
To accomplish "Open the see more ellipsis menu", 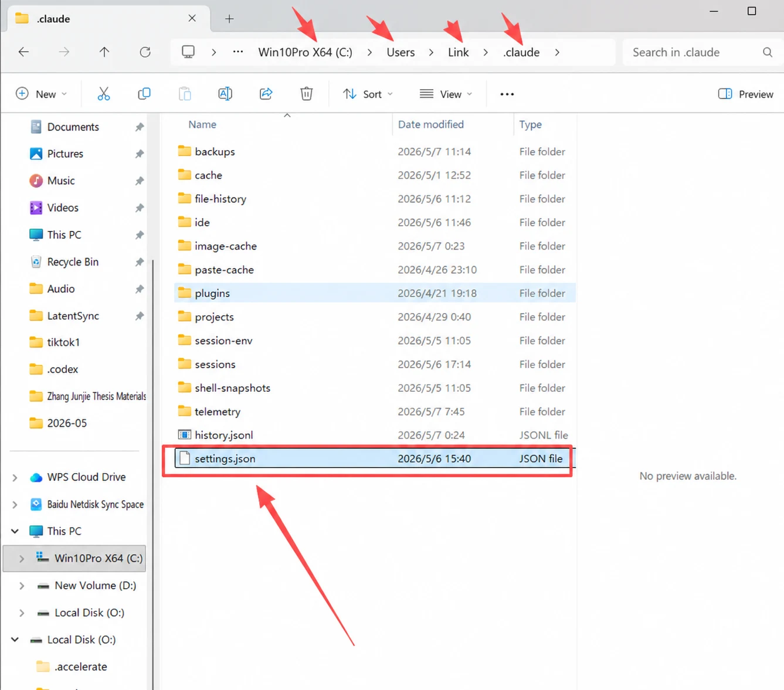I will tap(507, 94).
